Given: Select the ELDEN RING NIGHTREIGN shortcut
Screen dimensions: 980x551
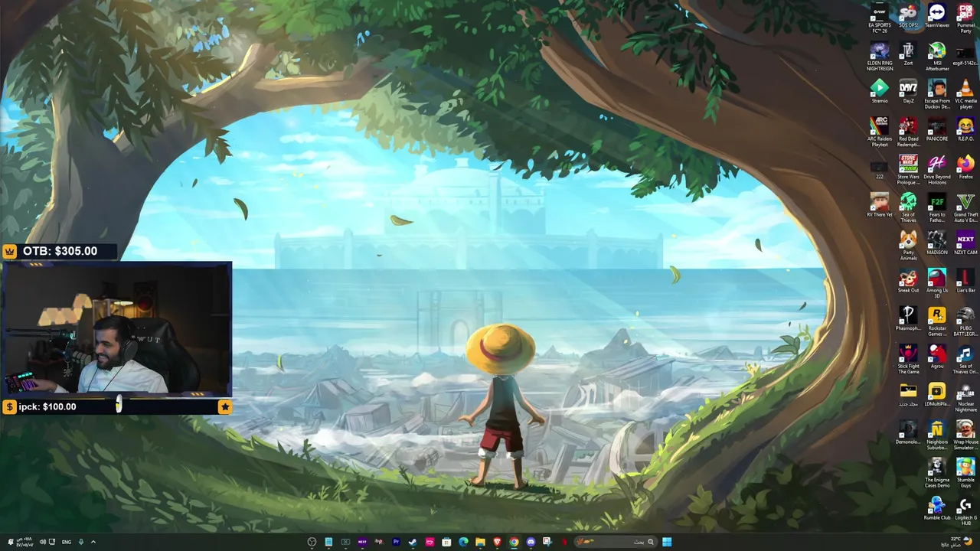Looking at the screenshot, I should click(x=880, y=57).
